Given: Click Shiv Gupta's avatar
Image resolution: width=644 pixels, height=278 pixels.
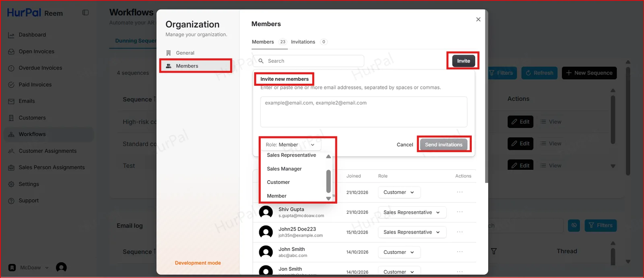Looking at the screenshot, I should pyautogui.click(x=266, y=212).
